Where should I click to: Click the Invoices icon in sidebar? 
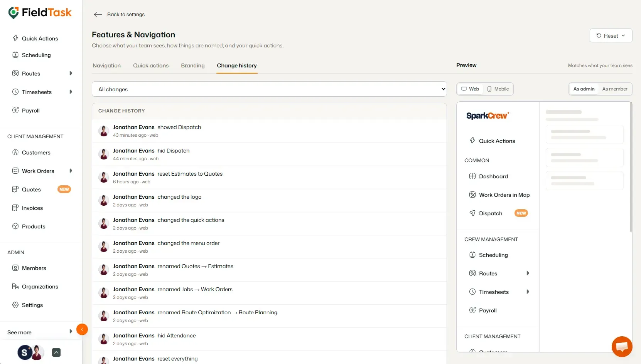15,208
